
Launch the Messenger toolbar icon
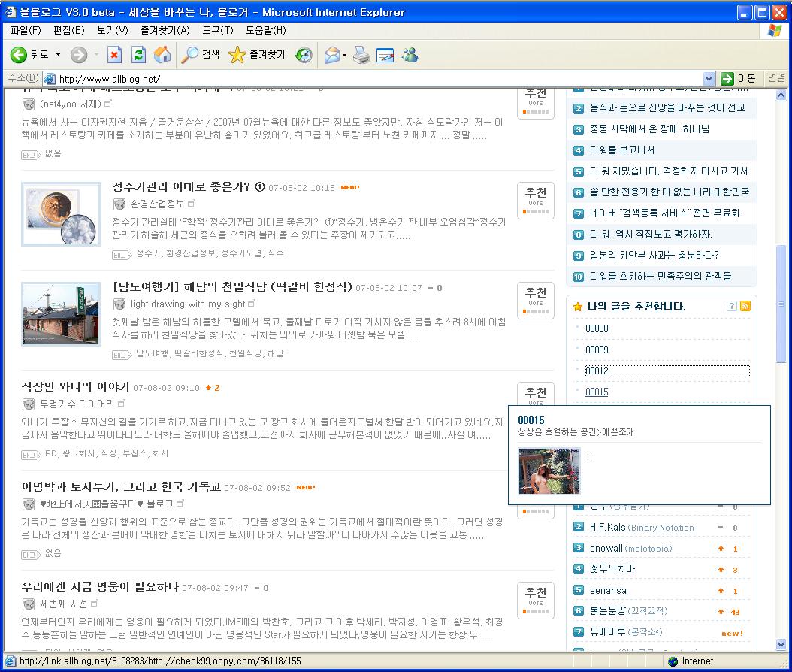pyautogui.click(x=410, y=54)
